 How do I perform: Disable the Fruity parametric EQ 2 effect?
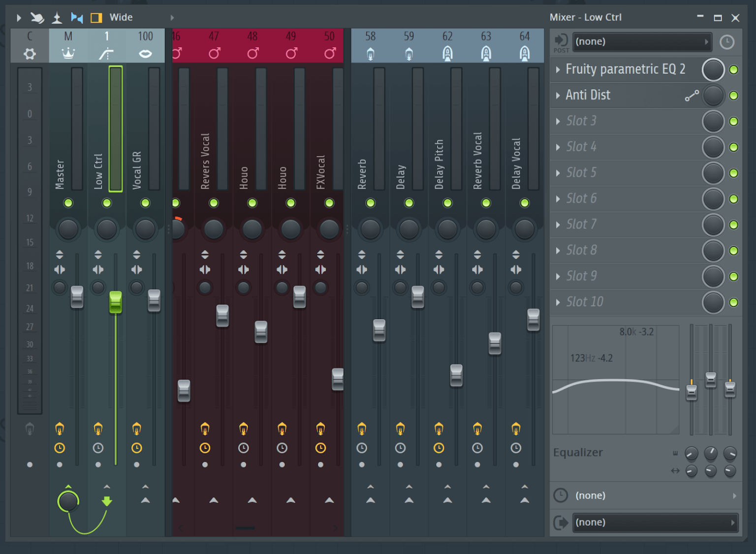point(733,70)
